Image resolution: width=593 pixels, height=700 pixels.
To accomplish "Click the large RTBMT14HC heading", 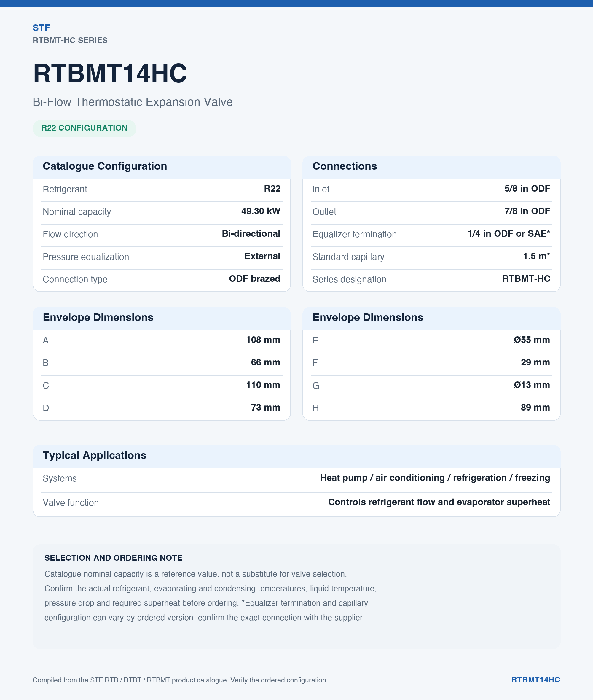I will click(x=110, y=73).
